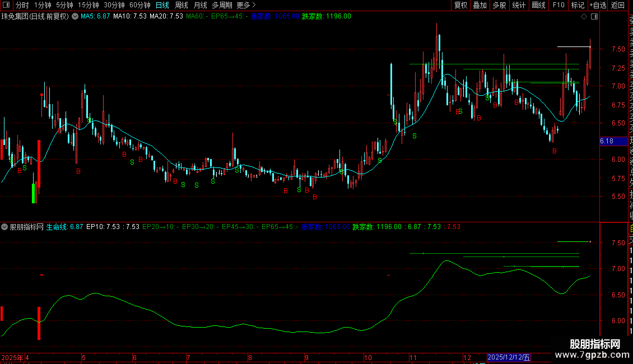Screen dimensions: 633x364
Task: Click the stock title 珠免集团(日线.前复权)
Action: tap(35, 17)
